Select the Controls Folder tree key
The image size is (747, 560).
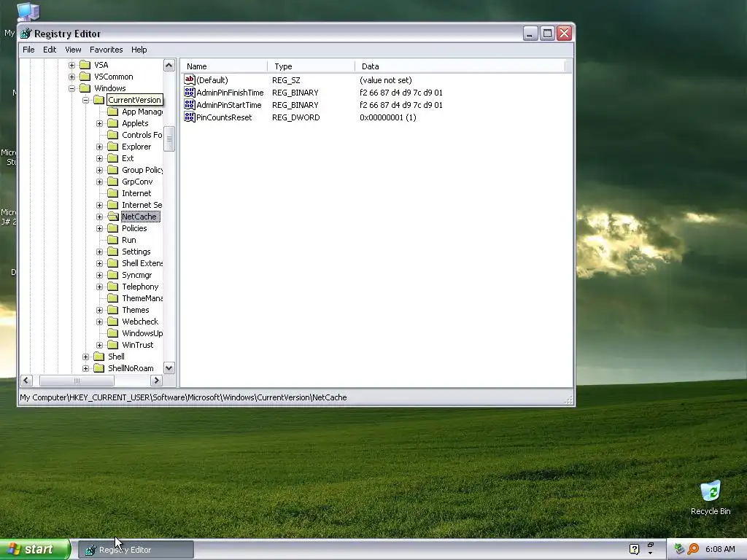(142, 135)
